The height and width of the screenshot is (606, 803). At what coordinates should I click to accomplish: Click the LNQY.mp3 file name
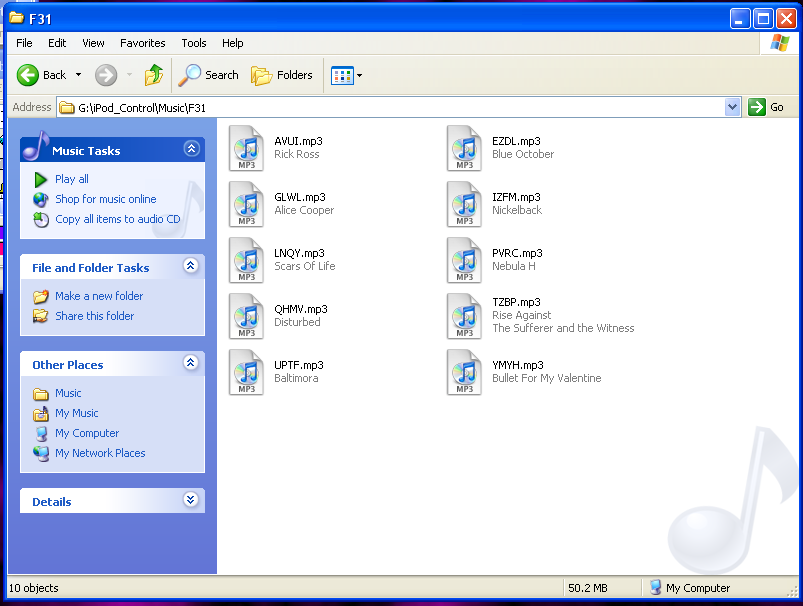[299, 253]
